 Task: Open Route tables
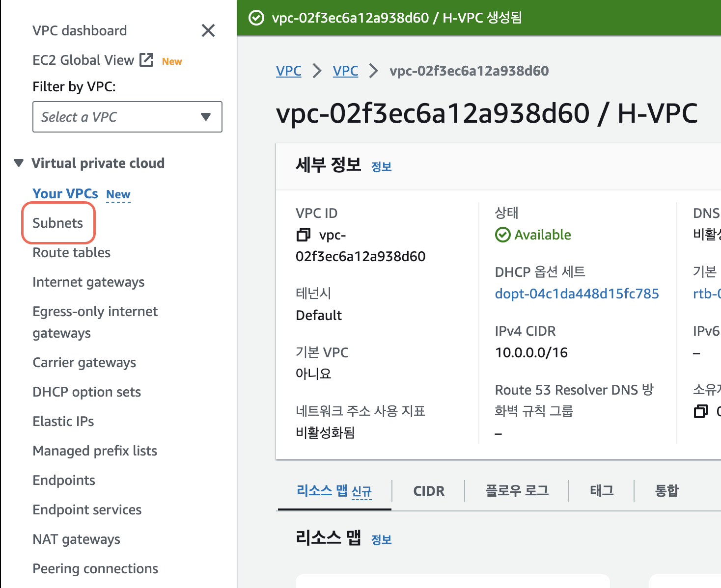click(71, 252)
